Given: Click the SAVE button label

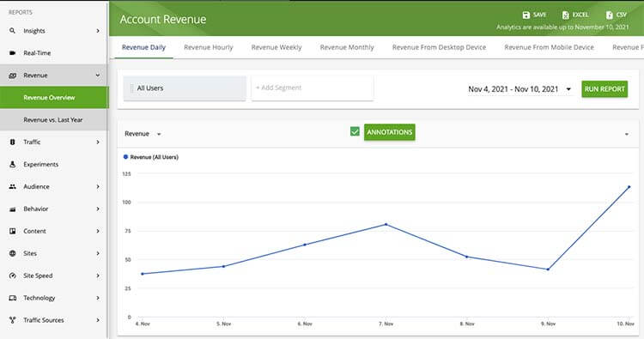Looking at the screenshot, I should [x=540, y=15].
